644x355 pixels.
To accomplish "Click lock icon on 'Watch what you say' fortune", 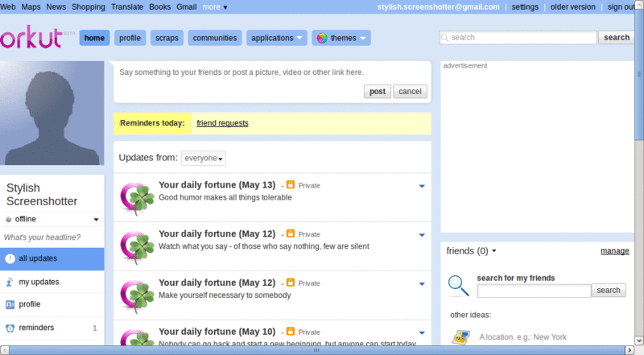I will tap(291, 233).
